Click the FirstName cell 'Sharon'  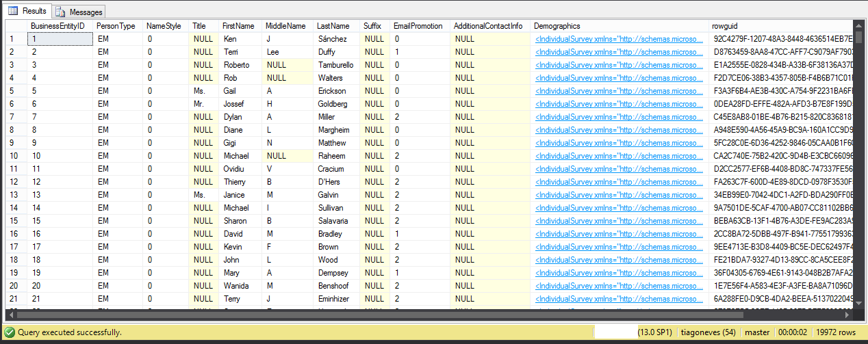coord(241,221)
